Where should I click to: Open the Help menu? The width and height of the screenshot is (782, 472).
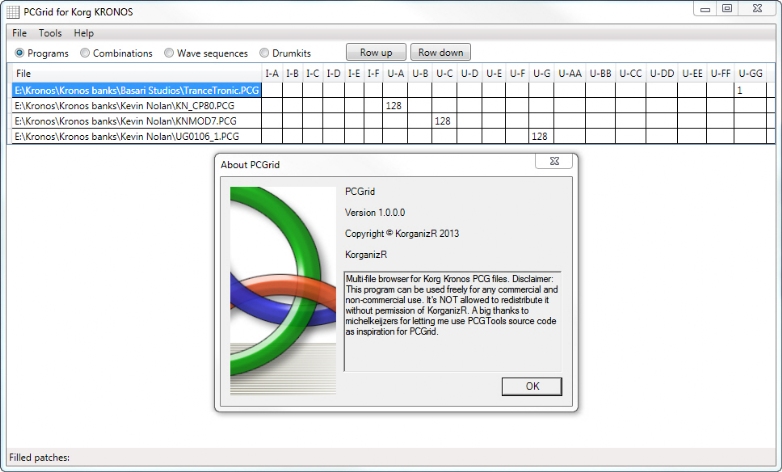pyautogui.click(x=84, y=33)
